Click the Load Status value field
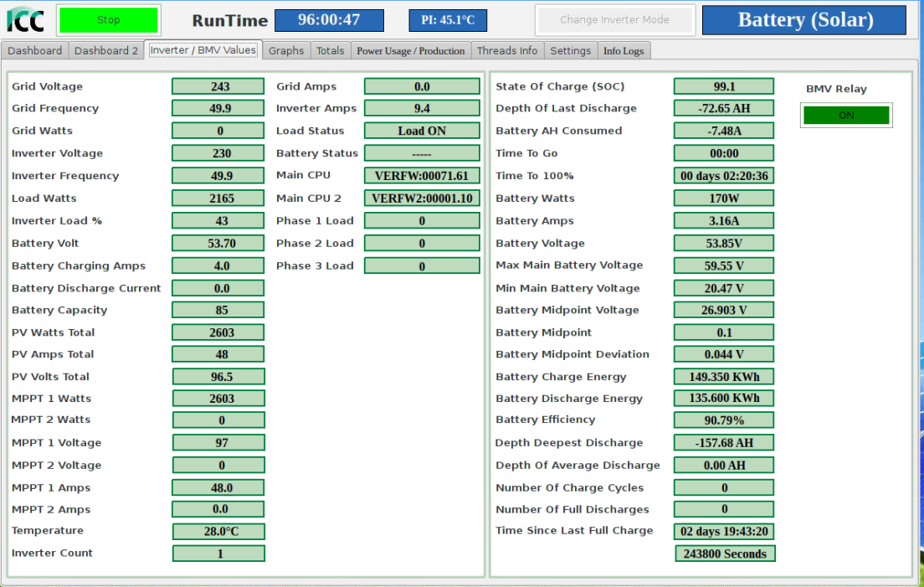The height and width of the screenshot is (587, 924). pos(422,131)
